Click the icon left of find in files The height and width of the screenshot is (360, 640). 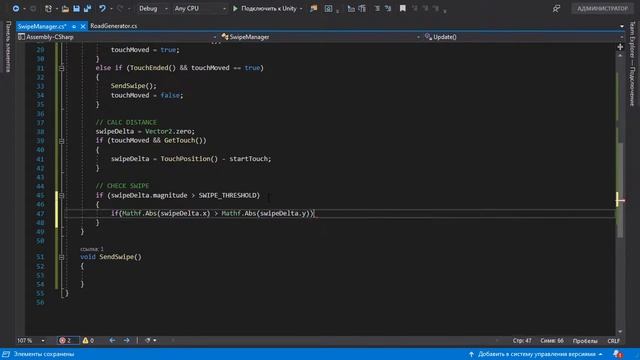313,8
